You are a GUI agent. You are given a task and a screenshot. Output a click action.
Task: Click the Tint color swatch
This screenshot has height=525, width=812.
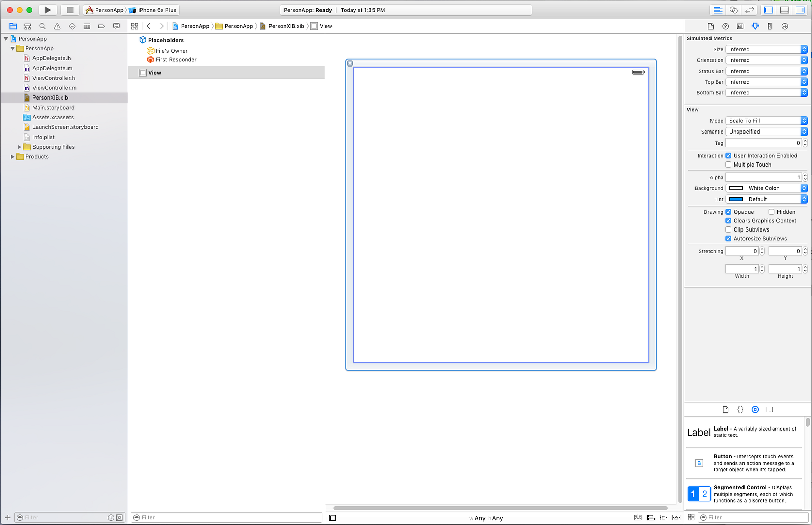coord(736,199)
